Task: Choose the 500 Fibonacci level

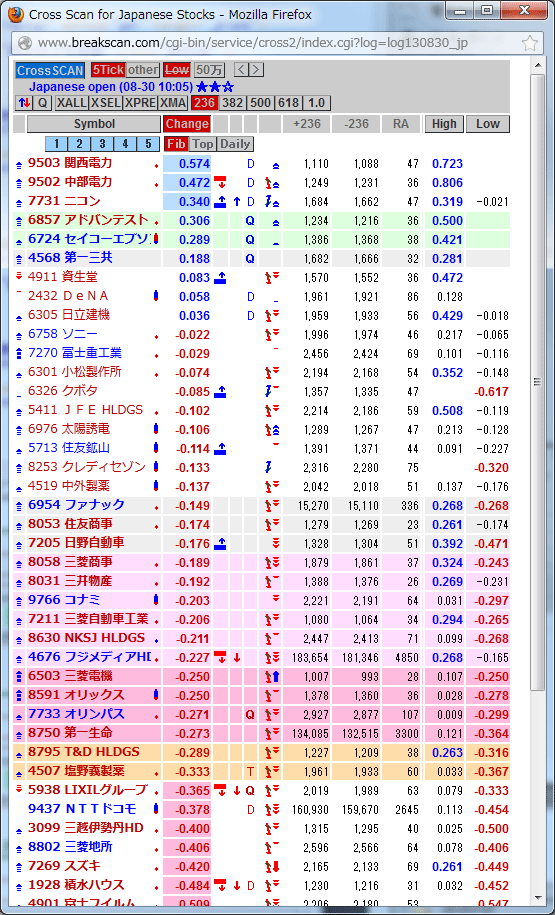Action: click(x=260, y=103)
